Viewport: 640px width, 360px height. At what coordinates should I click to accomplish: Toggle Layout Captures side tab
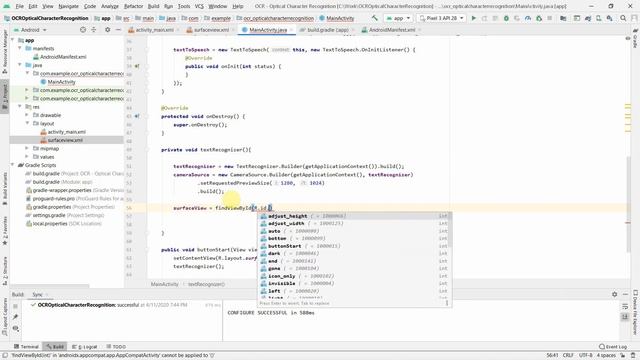tap(4, 317)
